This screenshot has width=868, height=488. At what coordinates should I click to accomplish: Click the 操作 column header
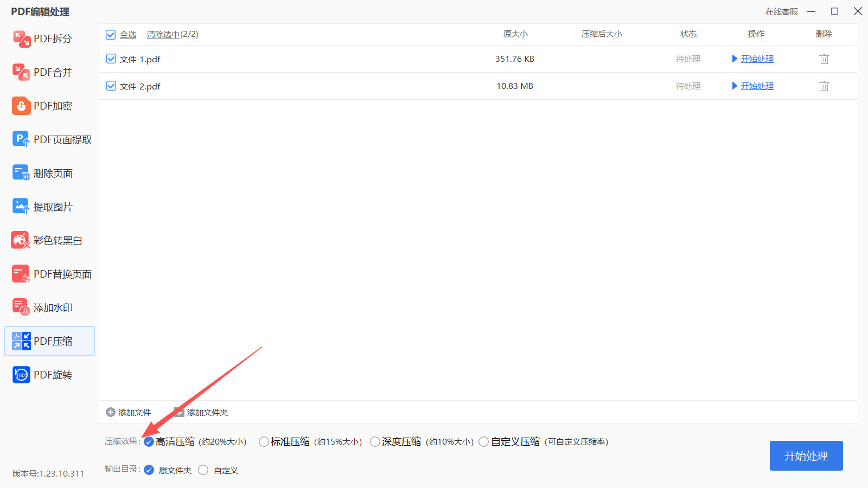click(x=756, y=34)
